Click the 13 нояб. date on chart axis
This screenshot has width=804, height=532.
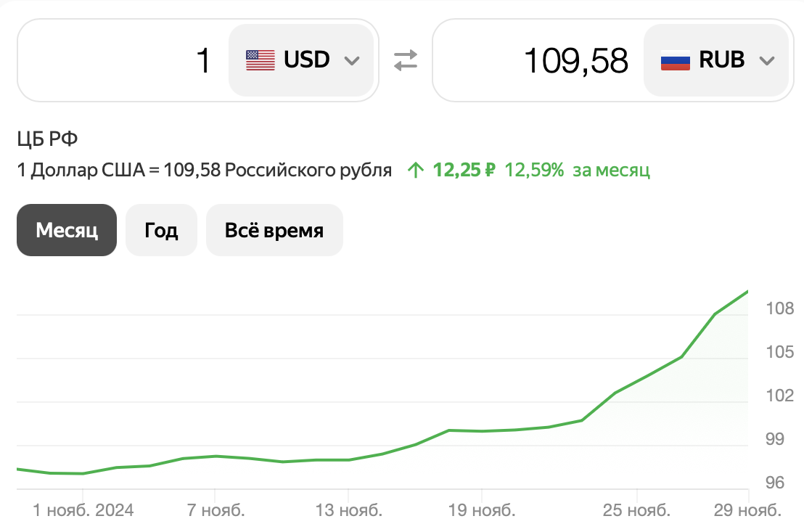point(348,510)
